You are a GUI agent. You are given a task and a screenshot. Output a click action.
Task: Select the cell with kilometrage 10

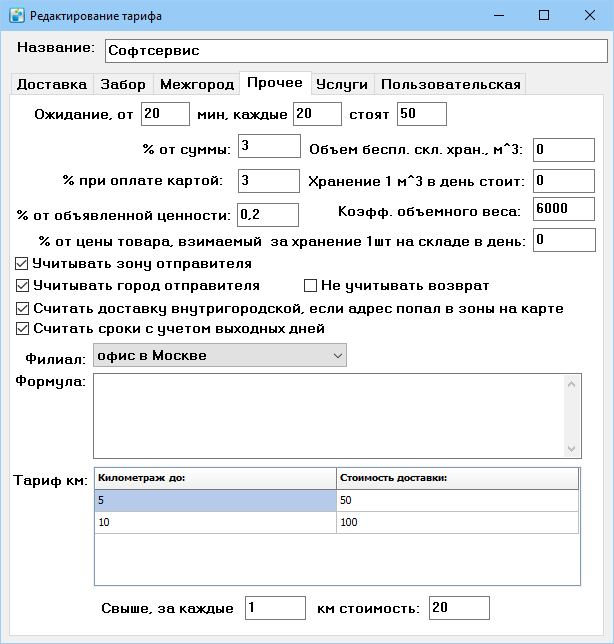click(x=215, y=522)
